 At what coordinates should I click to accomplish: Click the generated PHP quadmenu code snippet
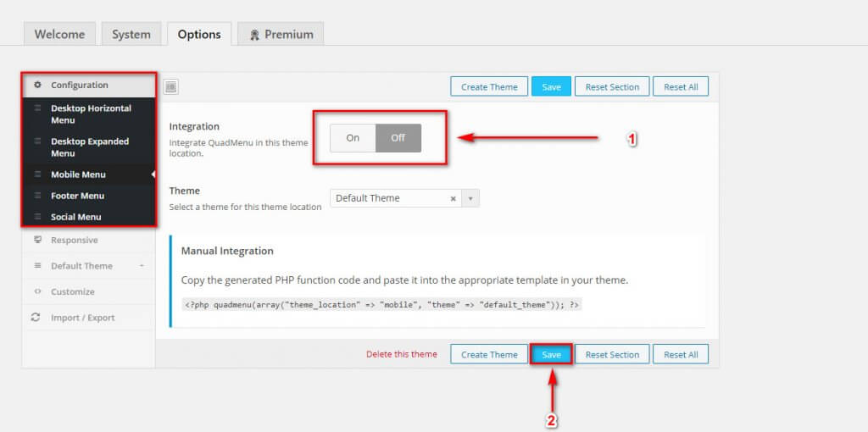pyautogui.click(x=381, y=305)
